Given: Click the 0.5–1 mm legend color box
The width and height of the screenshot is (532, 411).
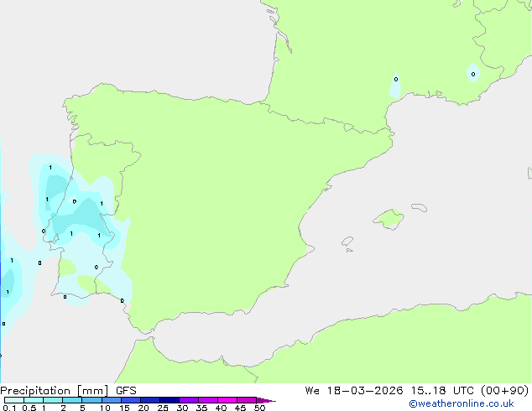Looking at the screenshot, I should 34,400.
